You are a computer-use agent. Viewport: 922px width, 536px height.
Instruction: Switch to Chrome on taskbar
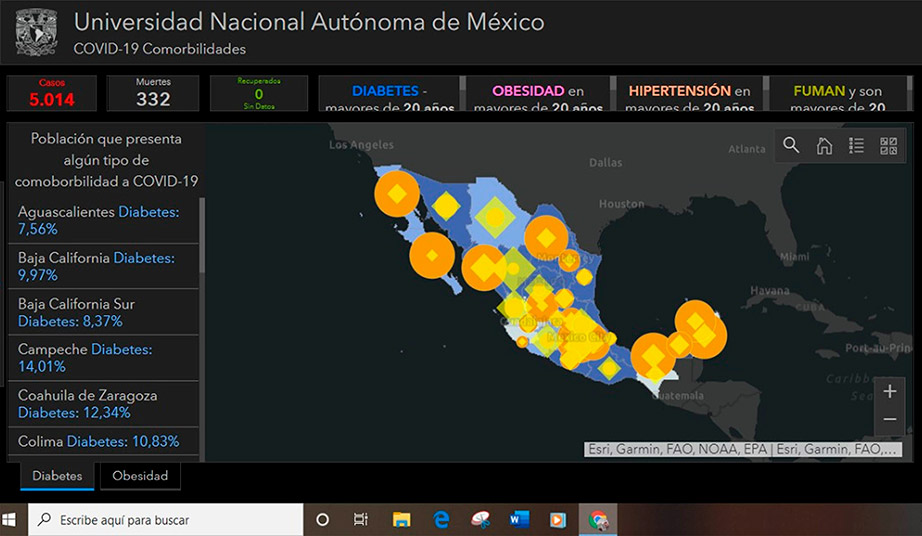(598, 520)
